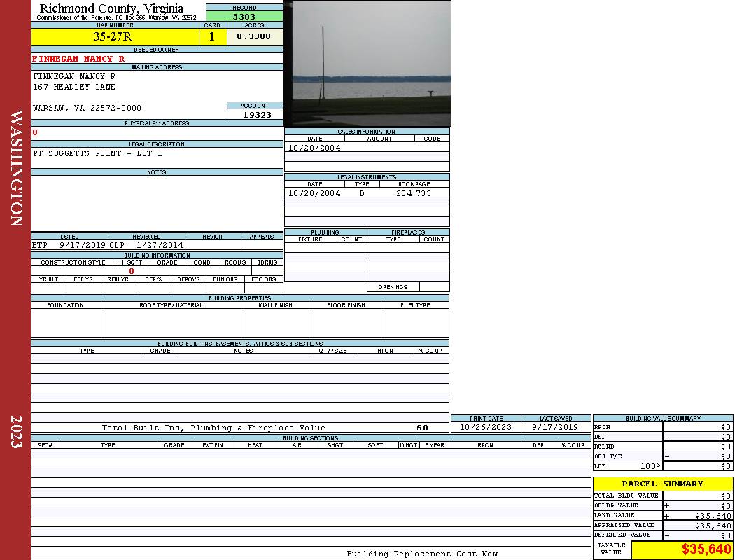Select the 10/20/2004 sales information date

pos(314,148)
